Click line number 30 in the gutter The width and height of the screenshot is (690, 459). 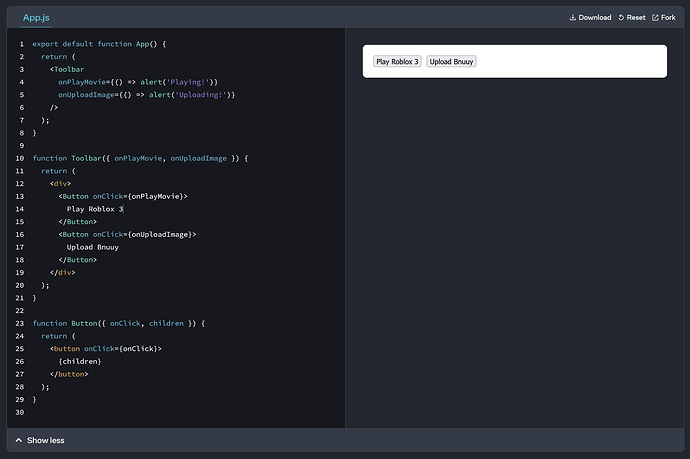coord(20,412)
